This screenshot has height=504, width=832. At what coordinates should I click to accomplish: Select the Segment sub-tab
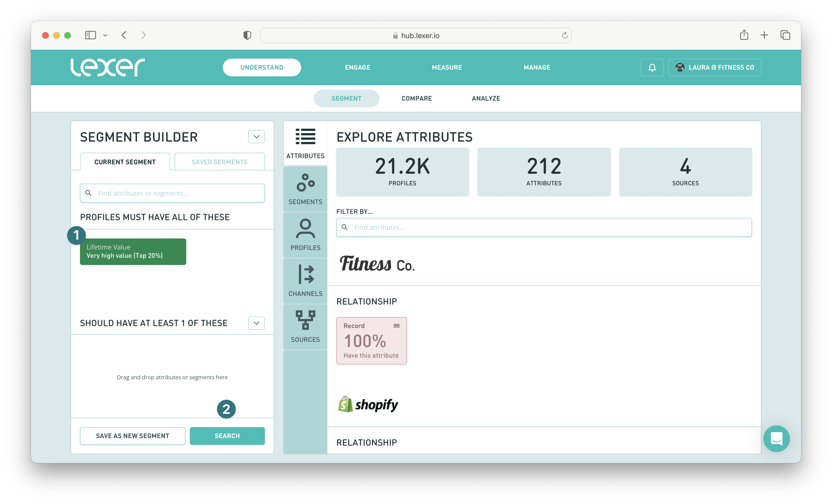pyautogui.click(x=346, y=98)
